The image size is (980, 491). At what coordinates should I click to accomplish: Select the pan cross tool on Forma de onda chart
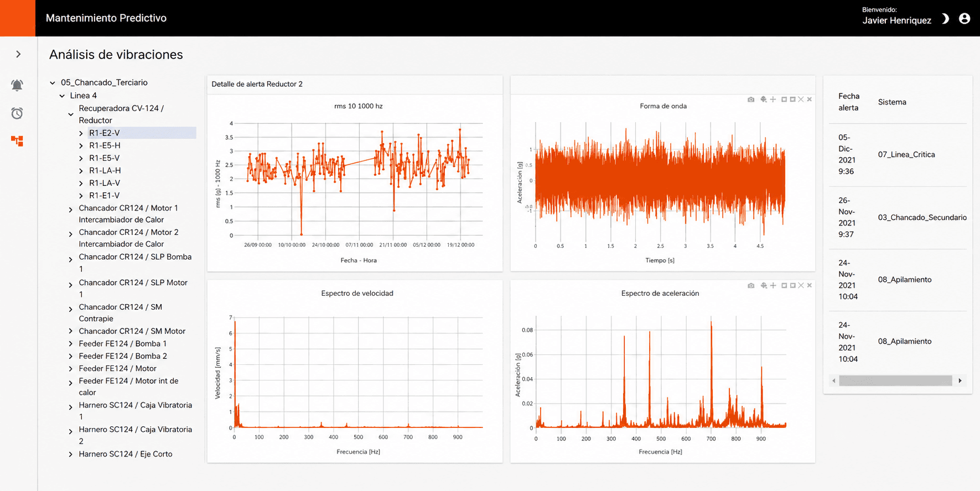tap(773, 100)
